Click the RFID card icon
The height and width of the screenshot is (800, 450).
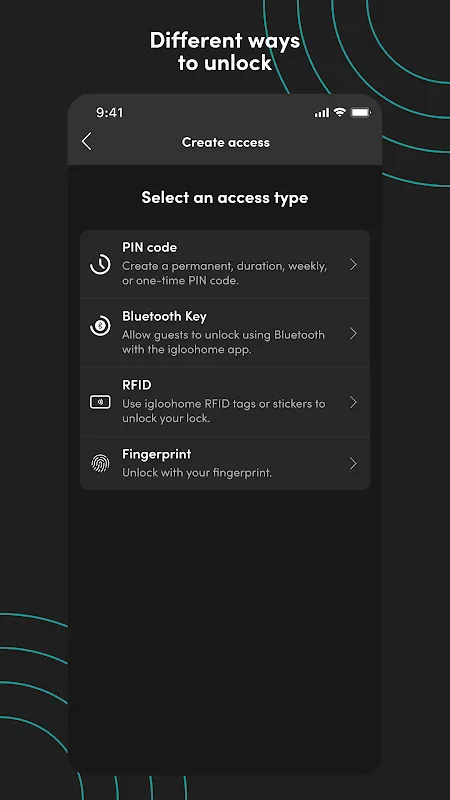point(100,402)
